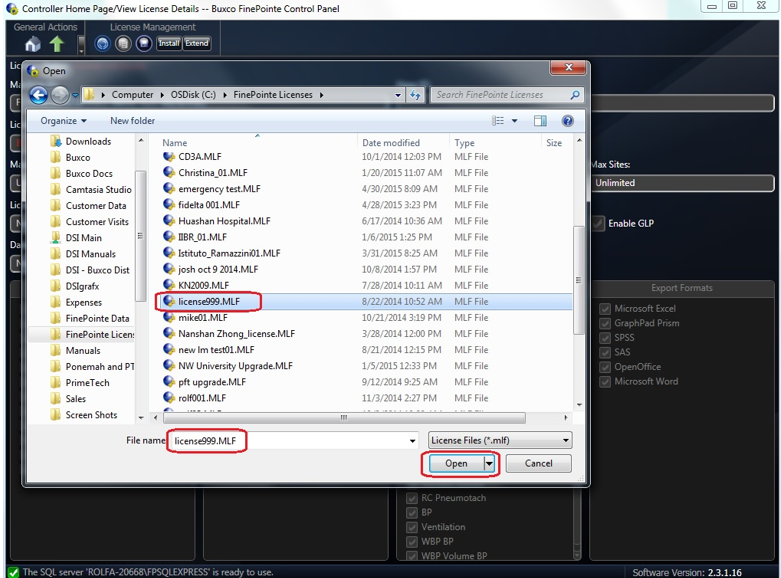Expand view options dropdown arrow
The width and height of the screenshot is (781, 578).
click(x=515, y=121)
